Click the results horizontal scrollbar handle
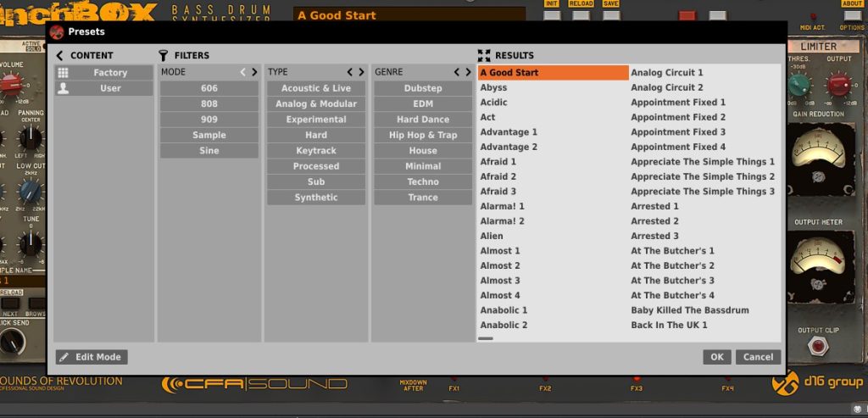This screenshot has height=418, width=868. [x=486, y=338]
